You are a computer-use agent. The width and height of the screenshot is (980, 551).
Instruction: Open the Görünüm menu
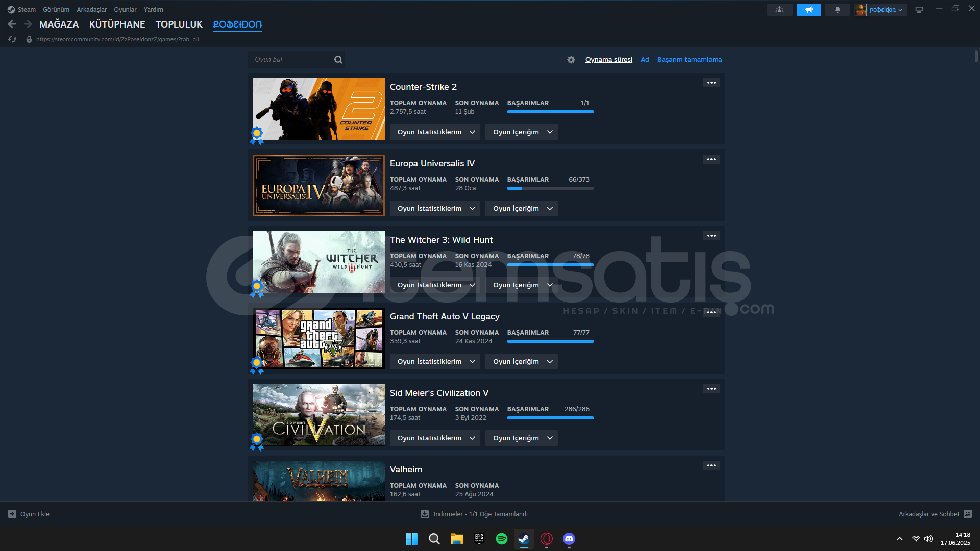click(x=56, y=10)
